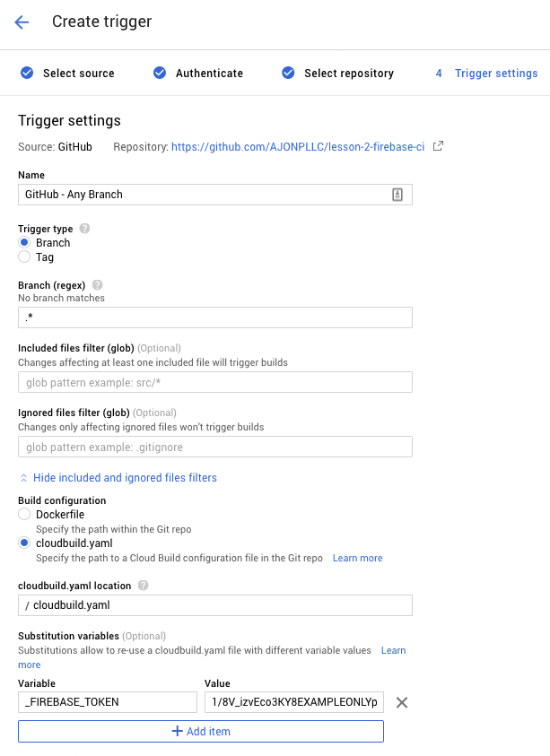
Task: Click Add item button
Action: coord(201,732)
